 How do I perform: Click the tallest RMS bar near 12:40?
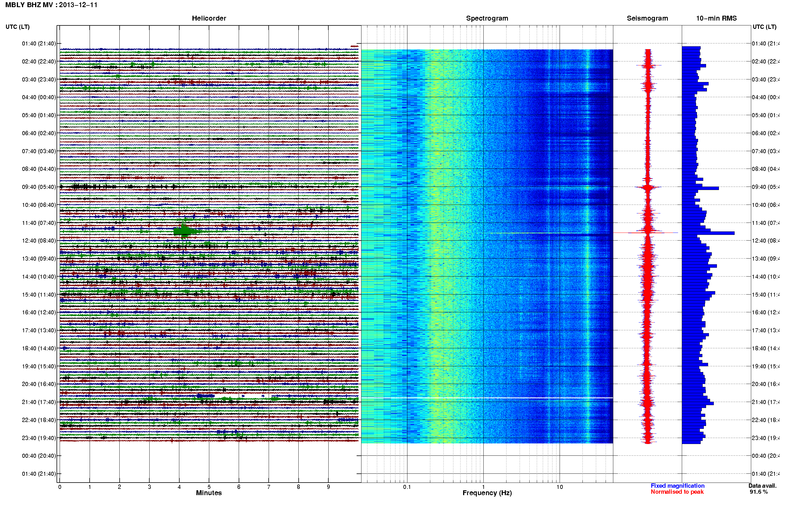point(708,233)
